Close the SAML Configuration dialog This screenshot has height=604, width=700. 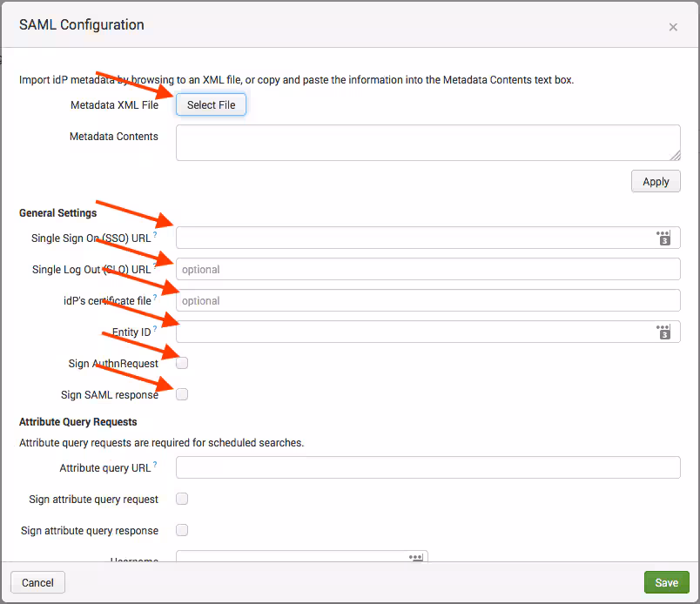673,27
